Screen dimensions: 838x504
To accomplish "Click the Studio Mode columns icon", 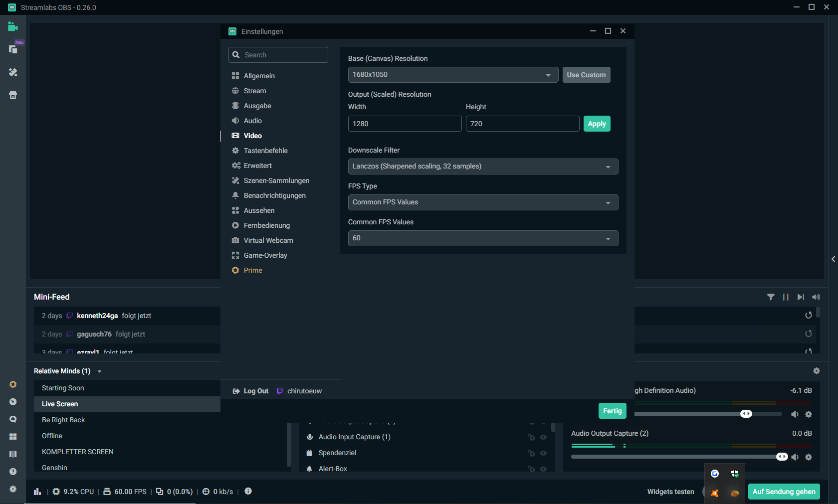I will point(13,454).
